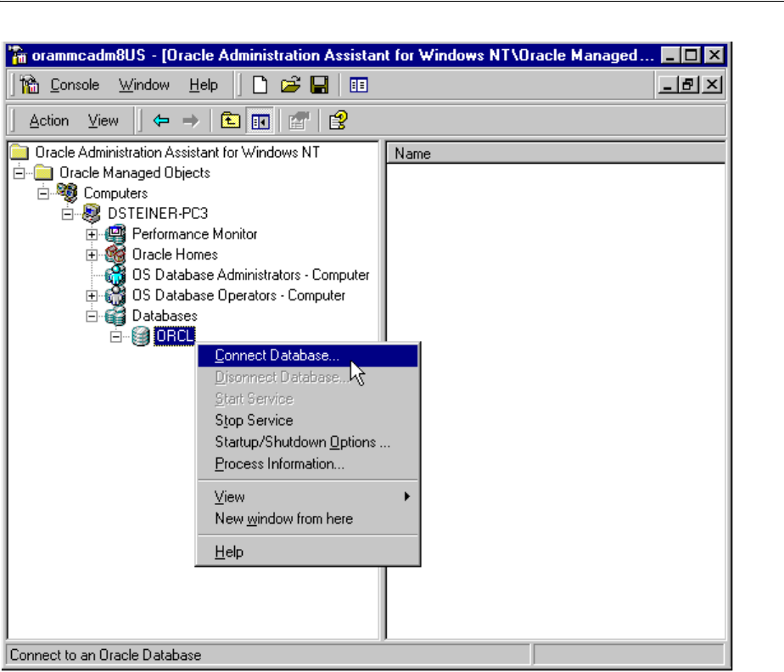784x672 pixels.
Task: Collapse the DSTEINER-PC3 node
Action: [68, 214]
